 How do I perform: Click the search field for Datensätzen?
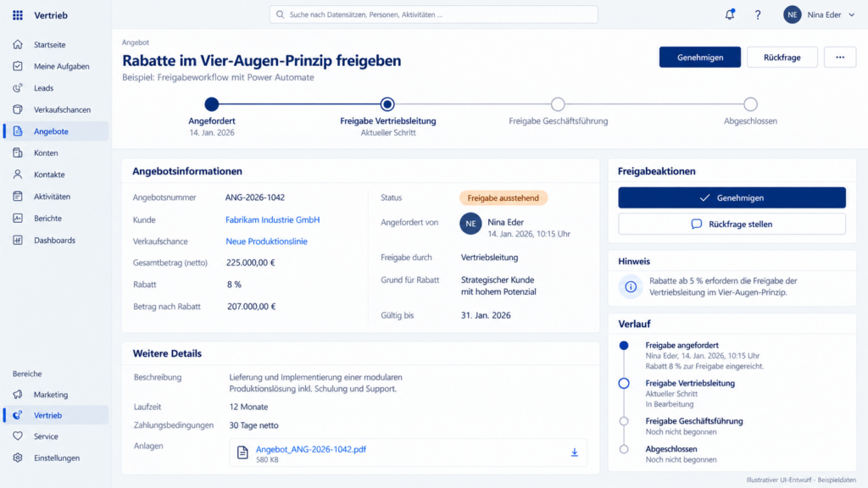(433, 14)
